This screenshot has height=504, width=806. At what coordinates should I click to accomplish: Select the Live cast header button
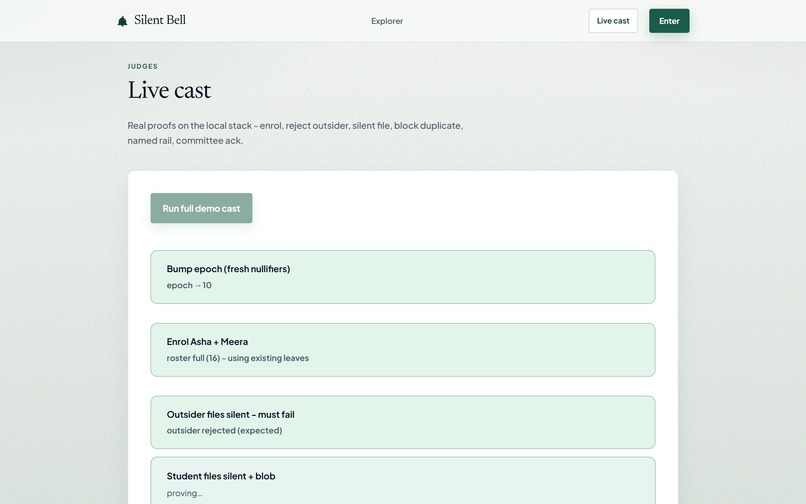coord(613,21)
